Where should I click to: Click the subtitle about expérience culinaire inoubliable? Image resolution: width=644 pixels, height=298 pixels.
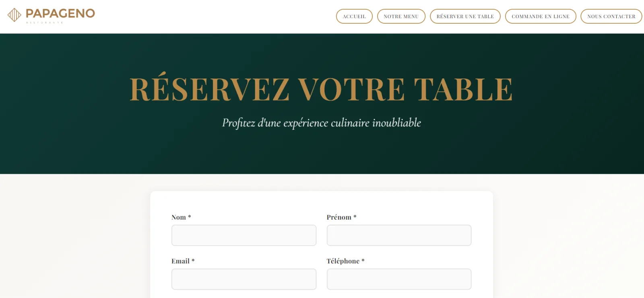(322, 123)
